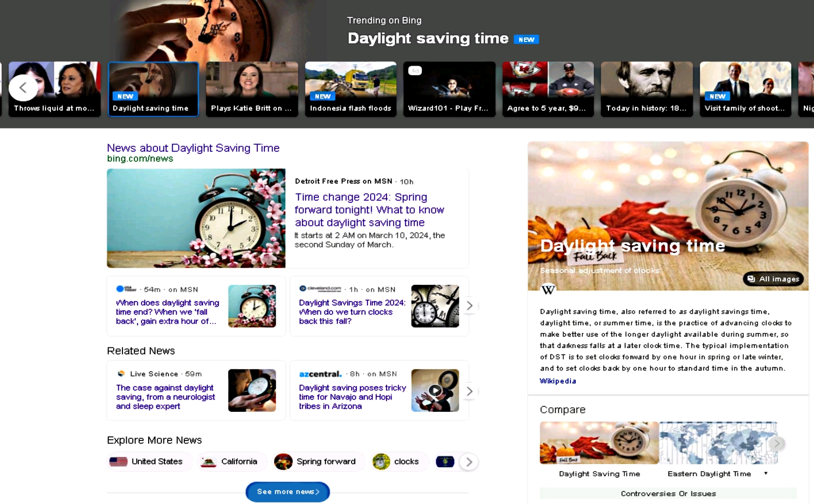Open the 'Visit family of shoot...' card

coord(745,89)
